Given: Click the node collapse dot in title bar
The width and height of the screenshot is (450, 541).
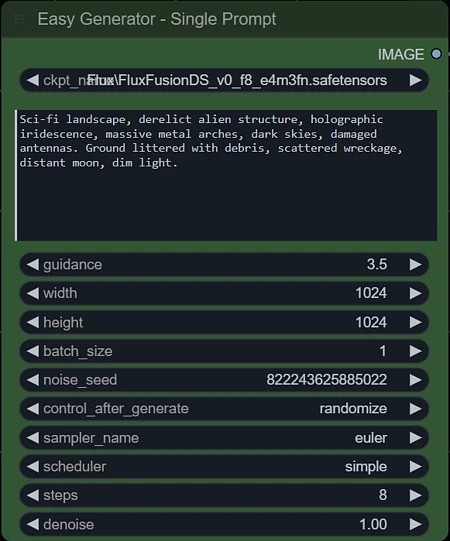Looking at the screenshot, I should [x=19, y=19].
